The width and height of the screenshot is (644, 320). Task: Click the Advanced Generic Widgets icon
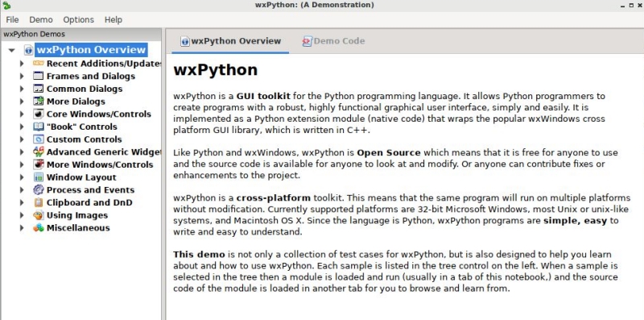click(38, 152)
